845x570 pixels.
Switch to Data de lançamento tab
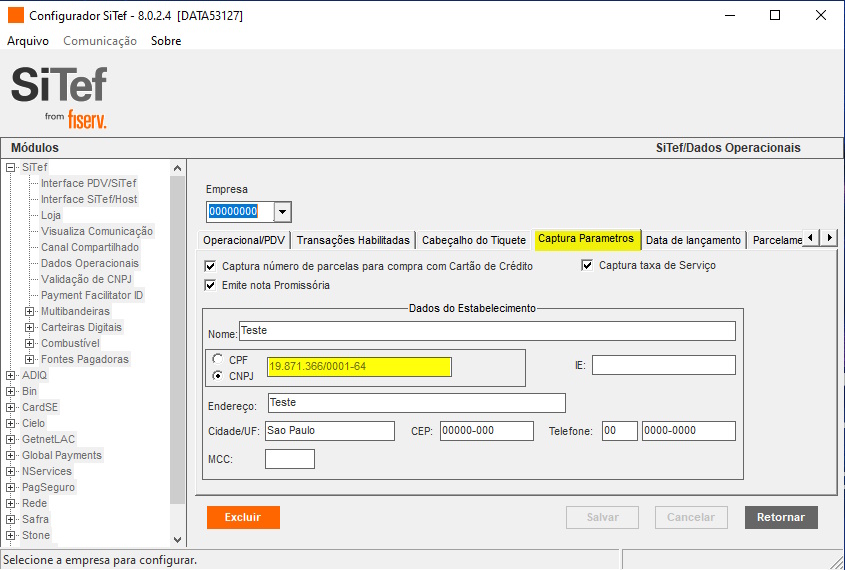[x=693, y=240]
